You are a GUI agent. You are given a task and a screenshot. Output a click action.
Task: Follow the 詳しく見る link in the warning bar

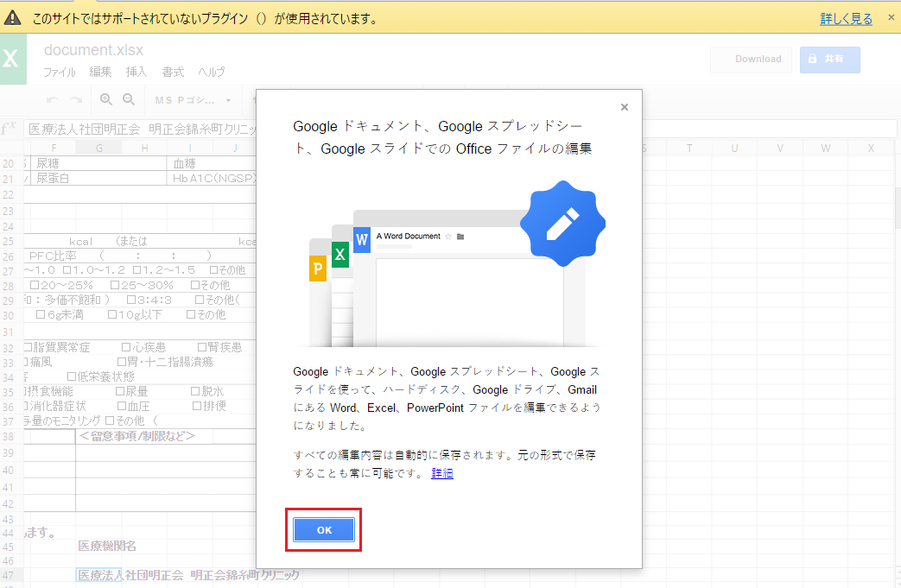846,18
